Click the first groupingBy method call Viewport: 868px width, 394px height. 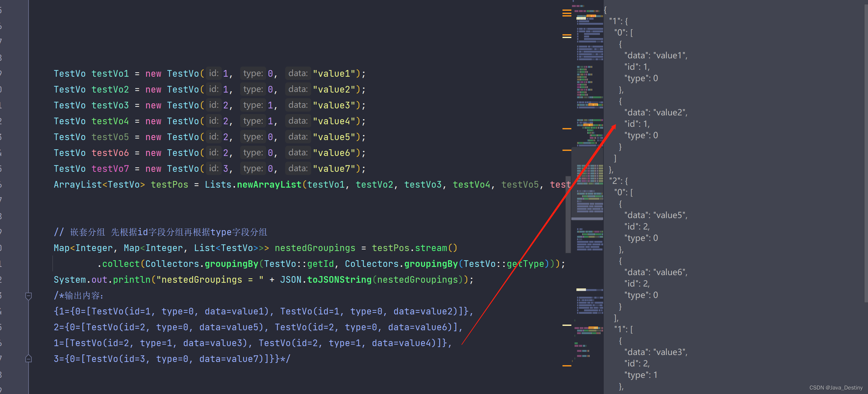tap(231, 264)
